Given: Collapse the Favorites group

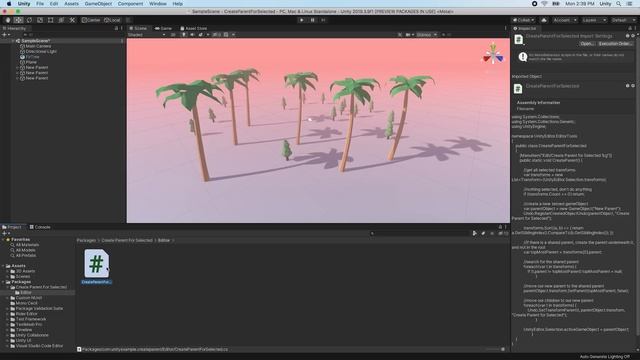Looking at the screenshot, I should click(x=3, y=240).
